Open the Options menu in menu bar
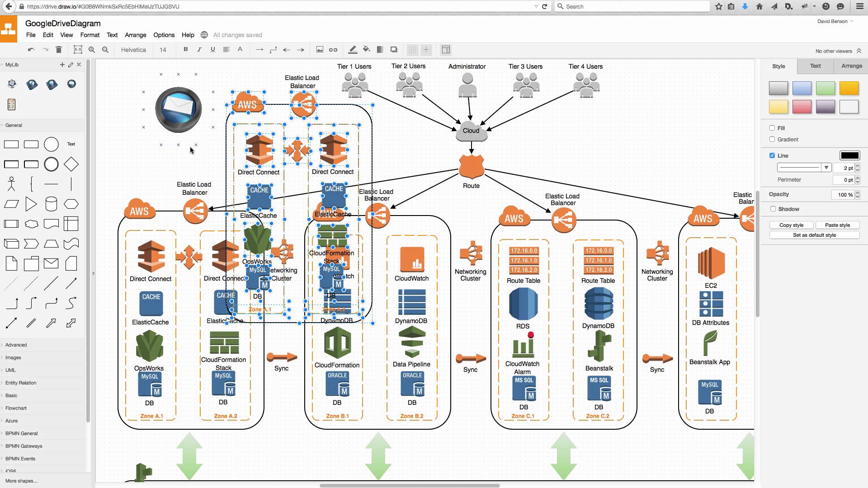 [x=164, y=34]
